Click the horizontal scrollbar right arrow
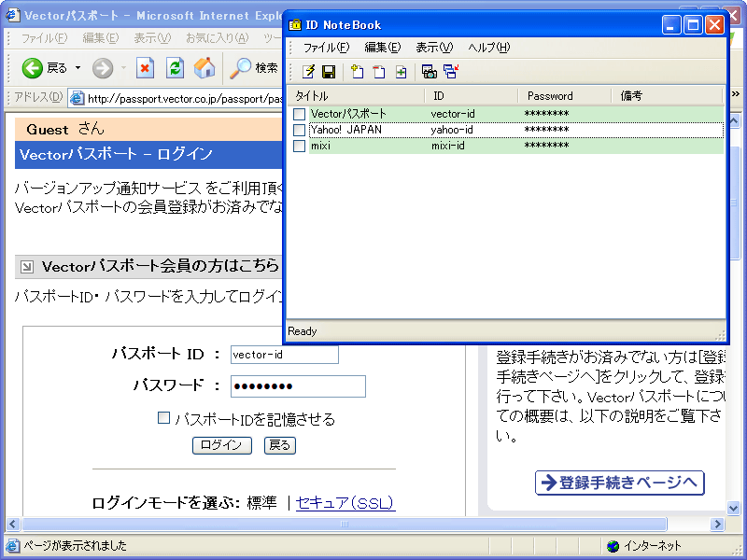747x560 pixels. [716, 525]
